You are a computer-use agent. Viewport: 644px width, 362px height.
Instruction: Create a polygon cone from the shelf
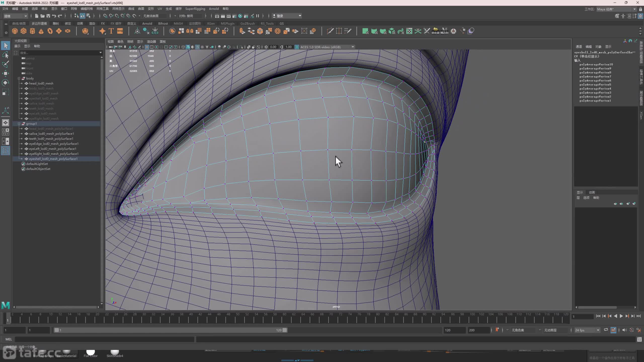point(41,31)
